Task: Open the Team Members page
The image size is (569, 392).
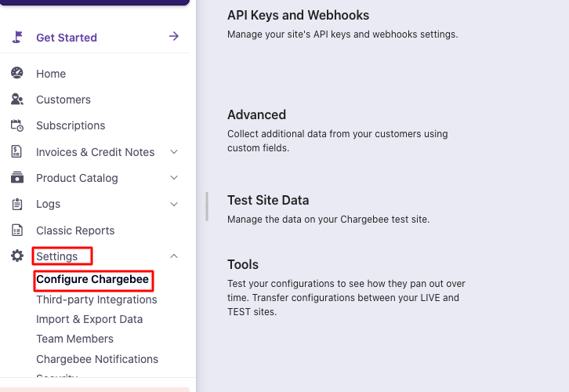Action: [74, 339]
